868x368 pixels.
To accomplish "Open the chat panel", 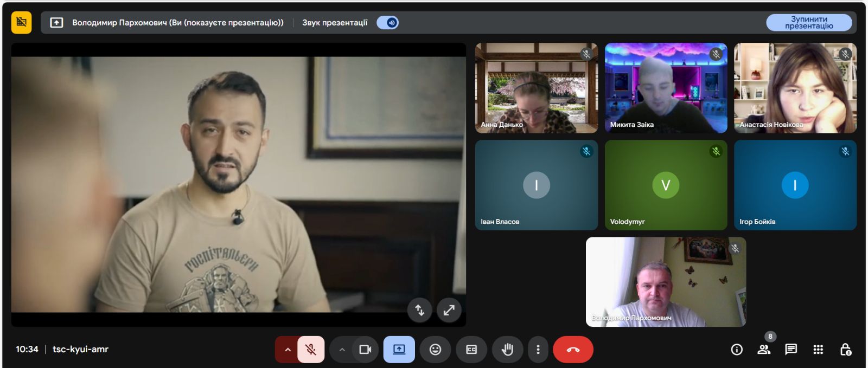I will [x=791, y=350].
